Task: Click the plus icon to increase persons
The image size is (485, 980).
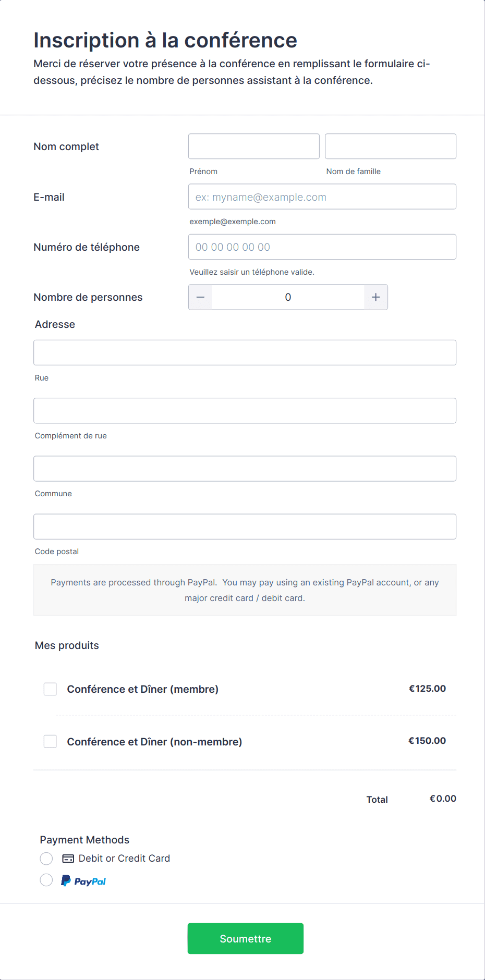Action: 375,297
